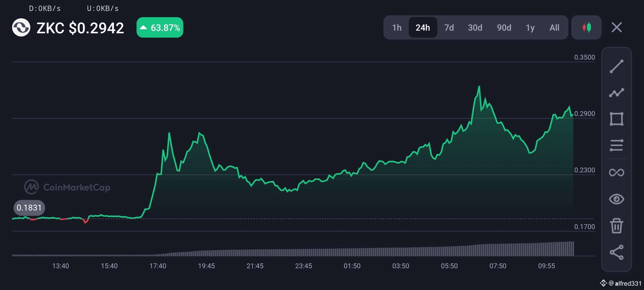This screenshot has height=290, width=644.
Task: Delete drawings using the trash icon
Action: (616, 226)
